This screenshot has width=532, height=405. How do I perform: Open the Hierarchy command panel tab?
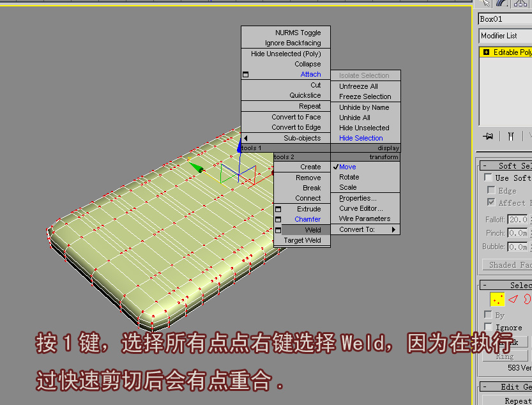[521, 3]
